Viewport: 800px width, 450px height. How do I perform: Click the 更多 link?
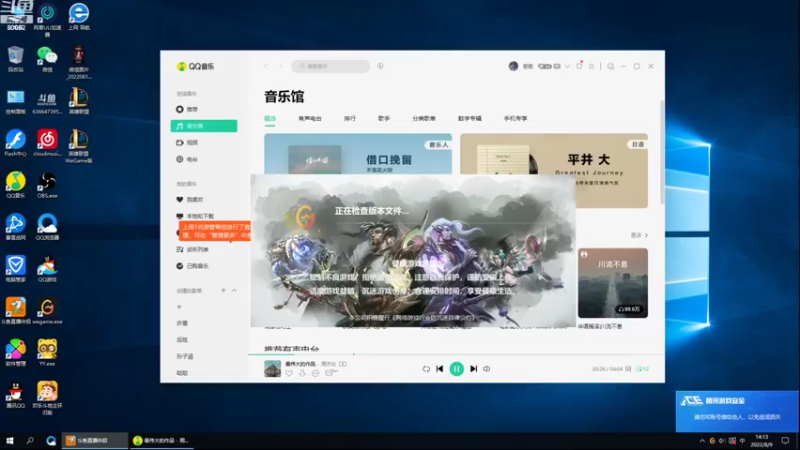coord(639,235)
